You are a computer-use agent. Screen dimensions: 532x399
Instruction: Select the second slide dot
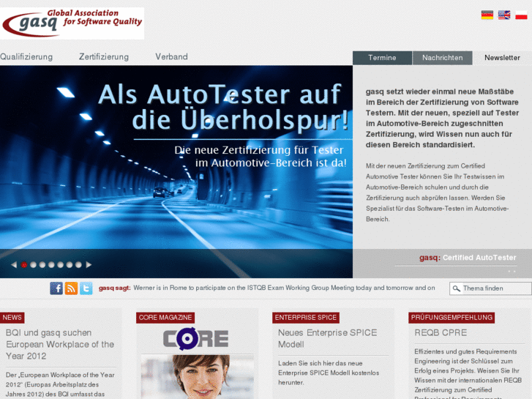33,265
